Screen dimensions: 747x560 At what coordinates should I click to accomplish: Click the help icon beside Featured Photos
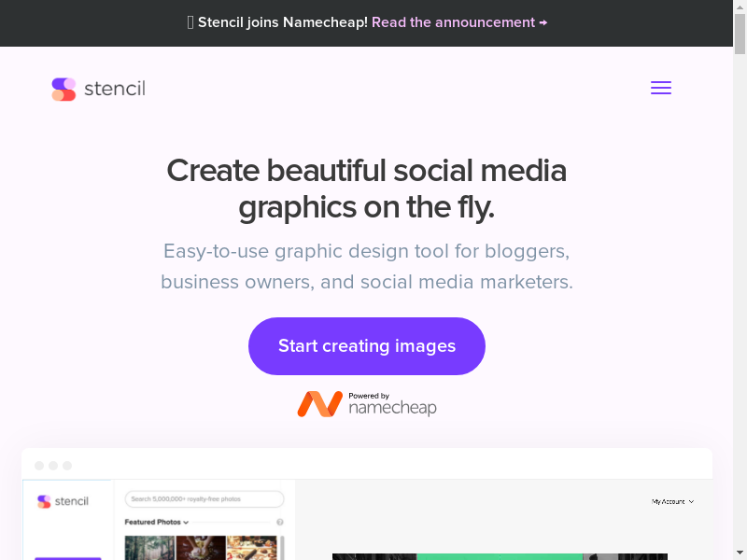pos(280,523)
